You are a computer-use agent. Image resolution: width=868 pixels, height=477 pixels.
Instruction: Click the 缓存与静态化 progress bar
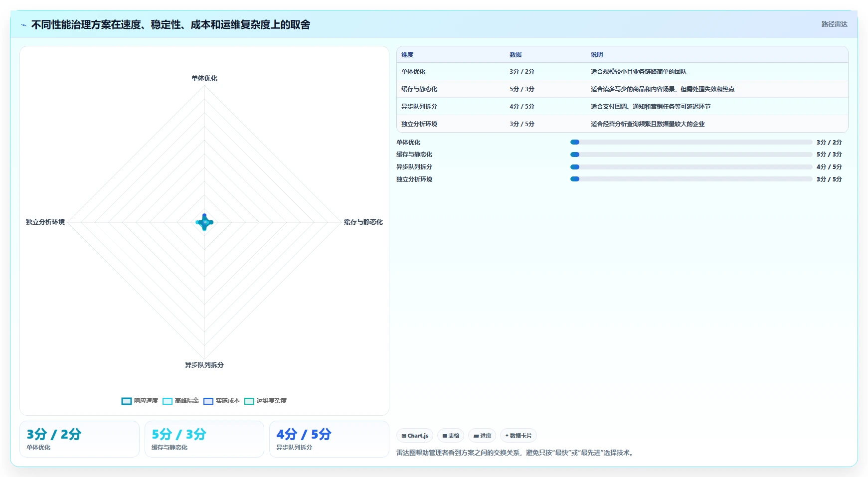692,155
